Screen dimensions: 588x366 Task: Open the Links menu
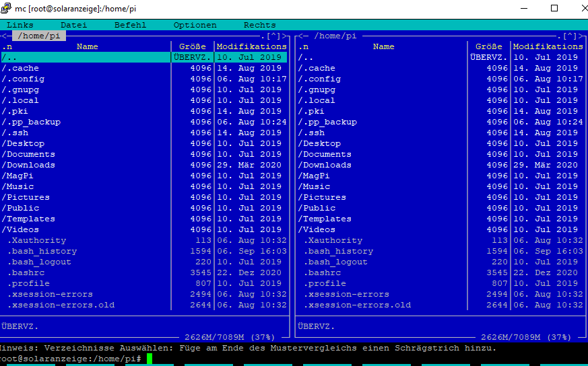coord(20,25)
